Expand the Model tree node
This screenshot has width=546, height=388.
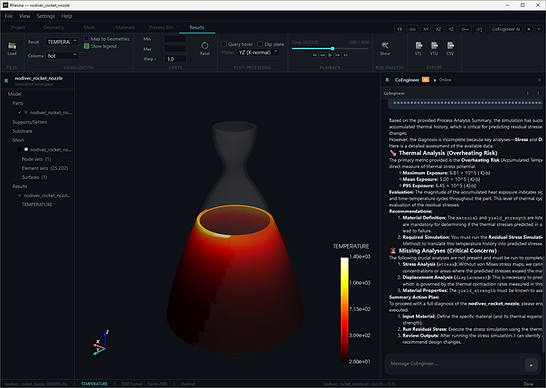tap(14, 94)
